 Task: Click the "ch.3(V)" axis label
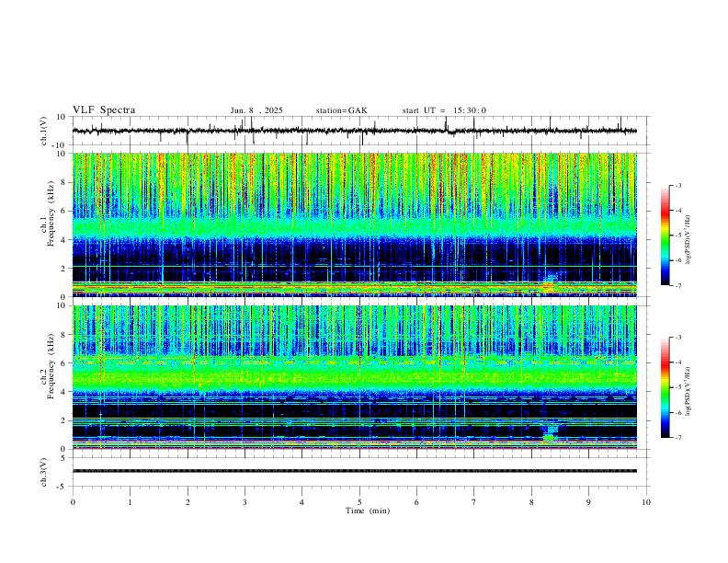click(x=44, y=472)
